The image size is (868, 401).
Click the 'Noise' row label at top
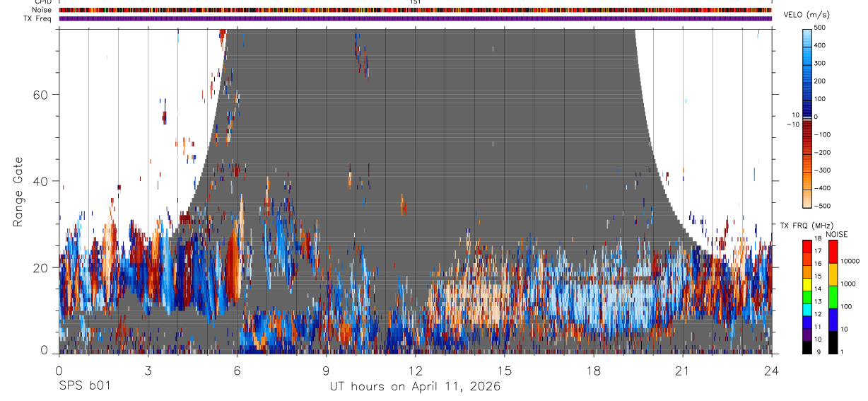(x=42, y=10)
